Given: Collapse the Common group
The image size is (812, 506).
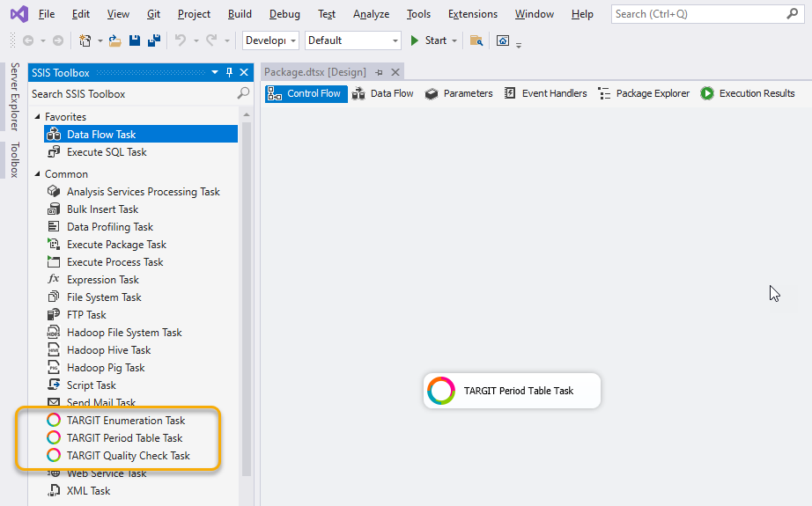Looking at the screenshot, I should [x=37, y=174].
